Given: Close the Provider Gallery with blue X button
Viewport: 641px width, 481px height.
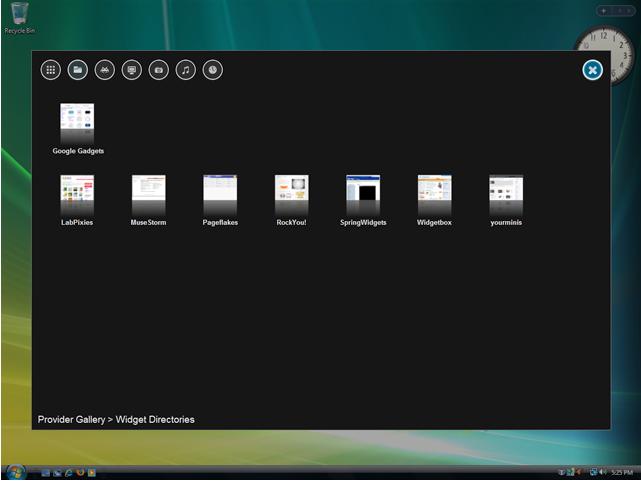Looking at the screenshot, I should coord(592,70).
